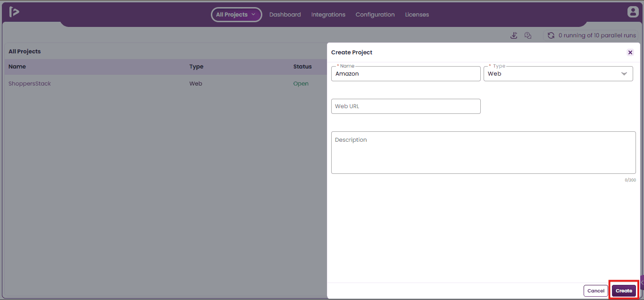Click into the Web URL field
The height and width of the screenshot is (300, 644).
[406, 106]
